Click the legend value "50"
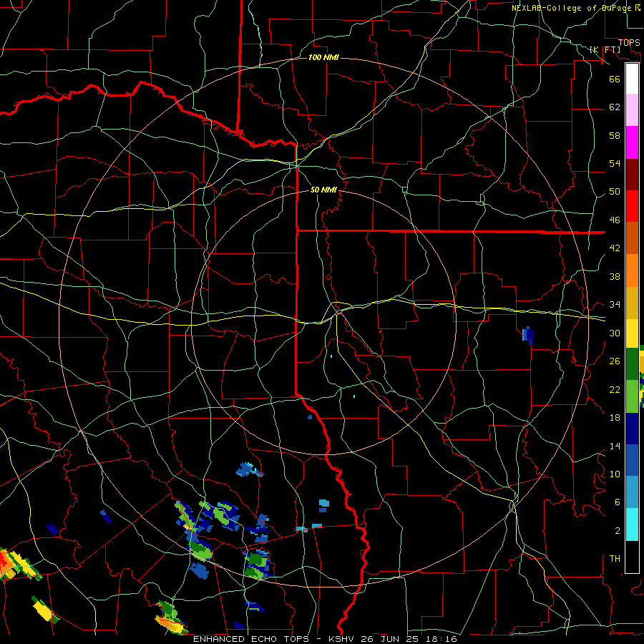This screenshot has width=644, height=644. click(615, 192)
